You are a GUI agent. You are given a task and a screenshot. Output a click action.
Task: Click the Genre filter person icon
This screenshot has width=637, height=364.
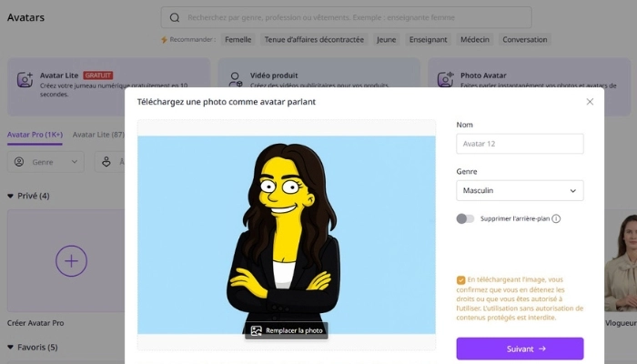(x=19, y=162)
